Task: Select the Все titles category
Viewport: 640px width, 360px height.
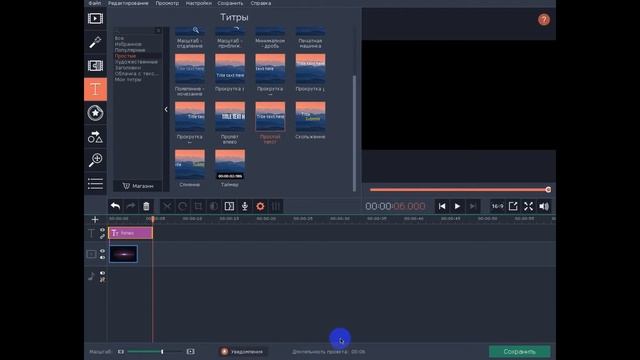Action: tap(119, 38)
